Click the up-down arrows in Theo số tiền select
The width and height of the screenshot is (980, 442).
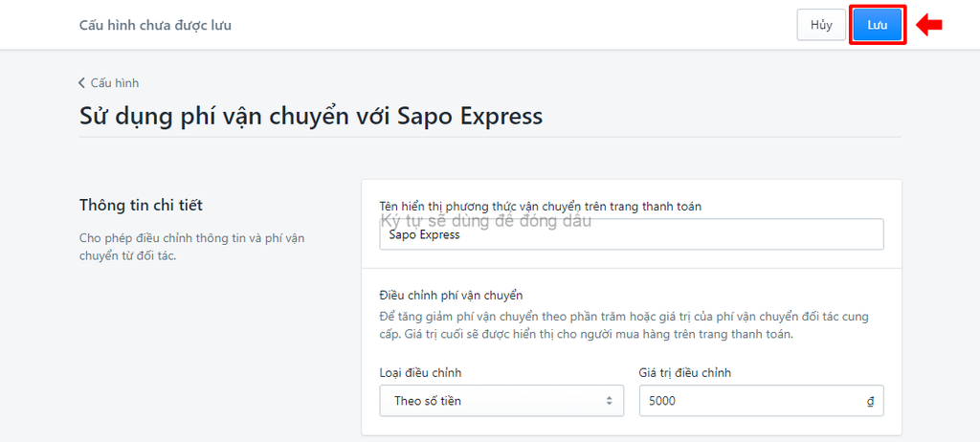coord(609,401)
